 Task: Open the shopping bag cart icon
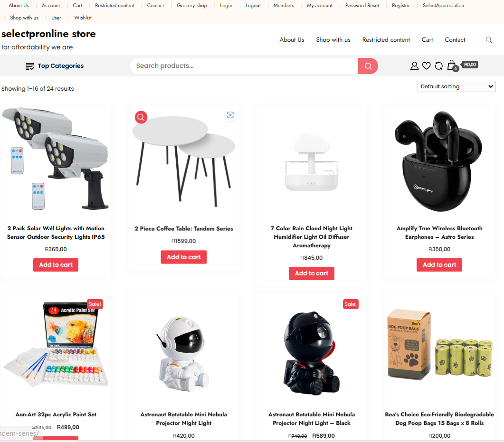tap(452, 66)
